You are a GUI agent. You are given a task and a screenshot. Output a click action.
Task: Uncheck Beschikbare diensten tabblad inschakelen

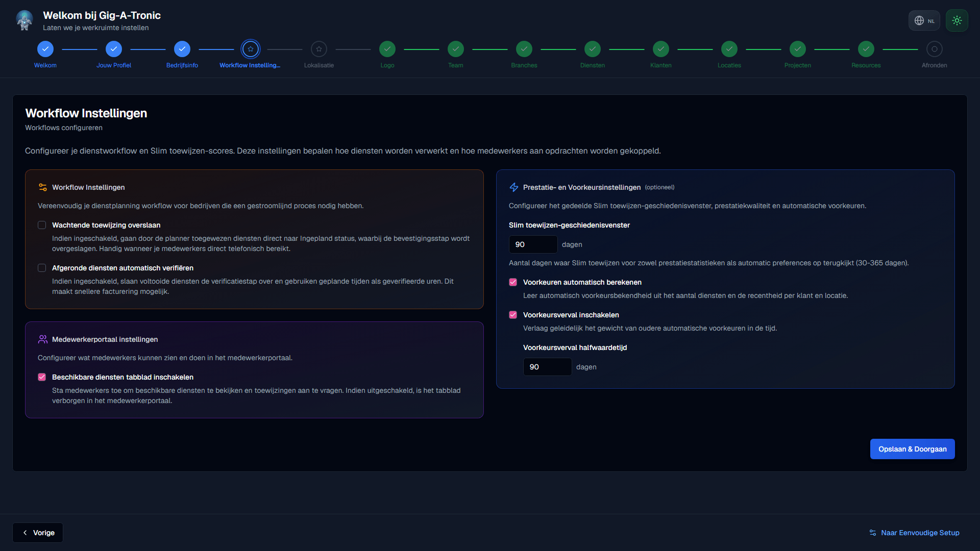point(42,377)
